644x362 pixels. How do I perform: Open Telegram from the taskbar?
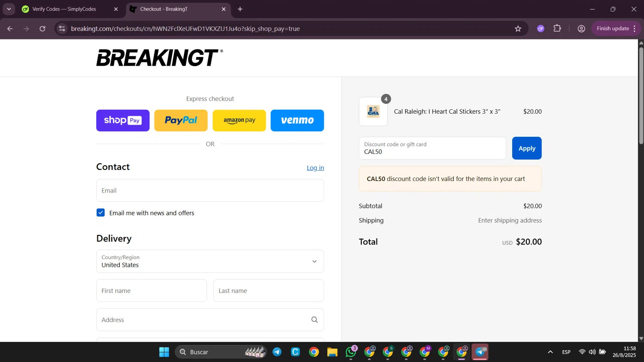coord(277,352)
